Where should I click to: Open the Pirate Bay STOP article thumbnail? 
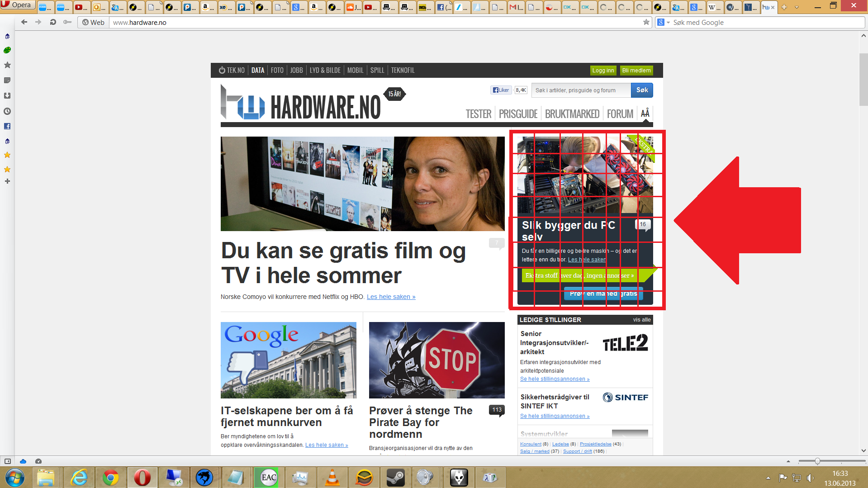point(437,360)
